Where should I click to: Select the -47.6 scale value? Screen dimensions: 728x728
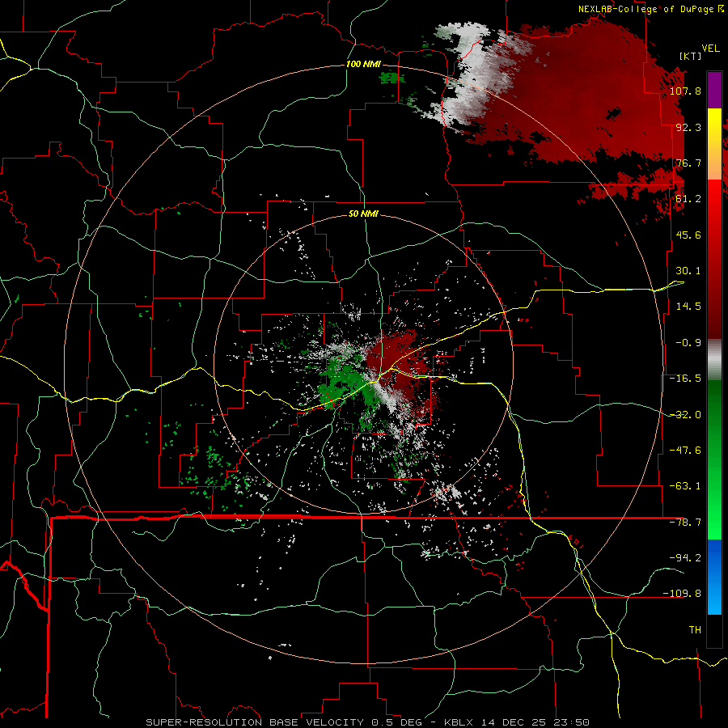pyautogui.click(x=685, y=451)
